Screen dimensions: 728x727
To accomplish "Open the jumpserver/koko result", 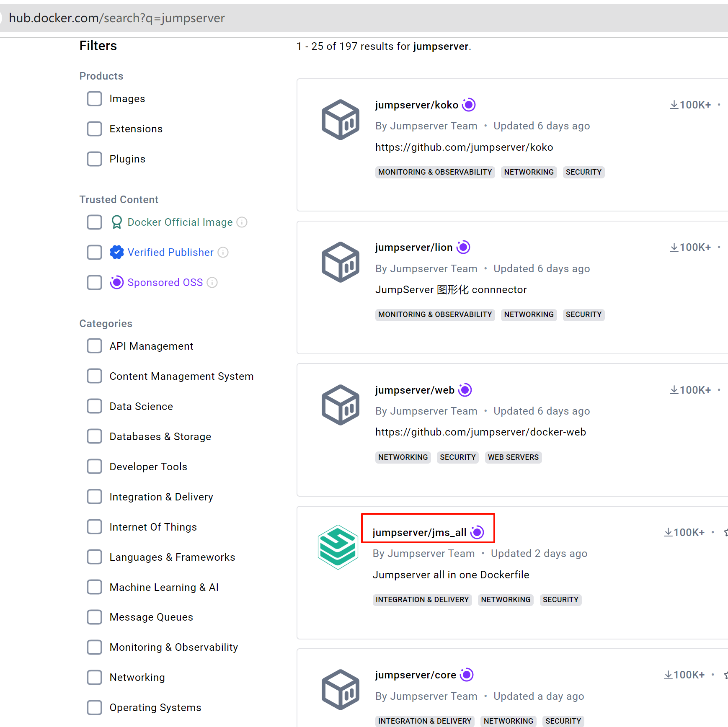I will point(416,105).
